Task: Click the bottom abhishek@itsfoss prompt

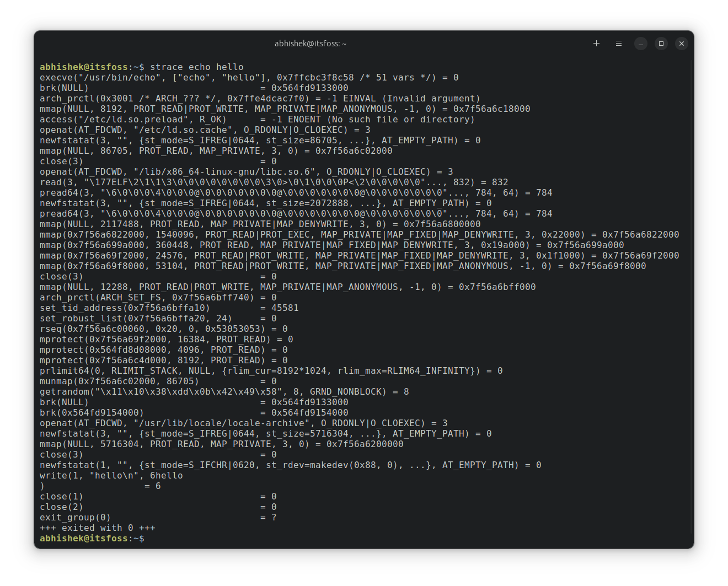Action: click(x=92, y=539)
